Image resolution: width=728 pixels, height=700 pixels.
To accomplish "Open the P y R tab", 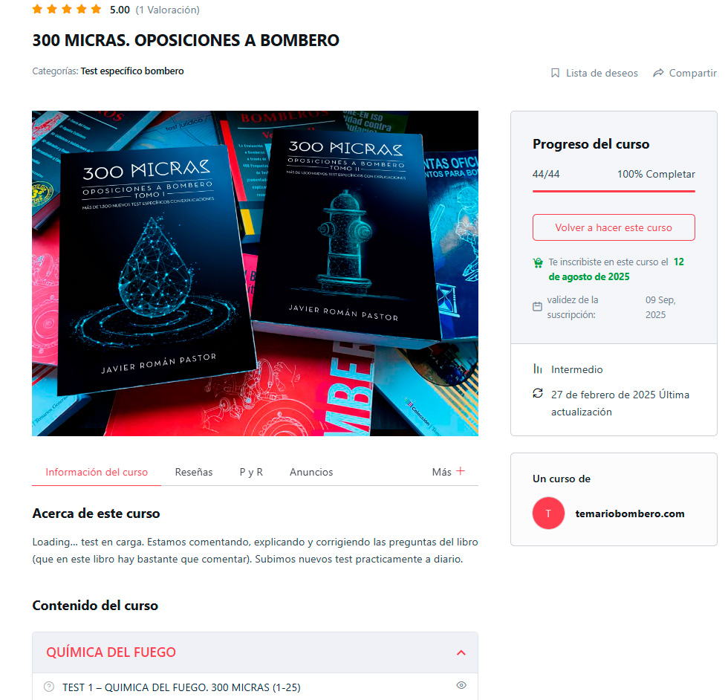I will [x=251, y=472].
